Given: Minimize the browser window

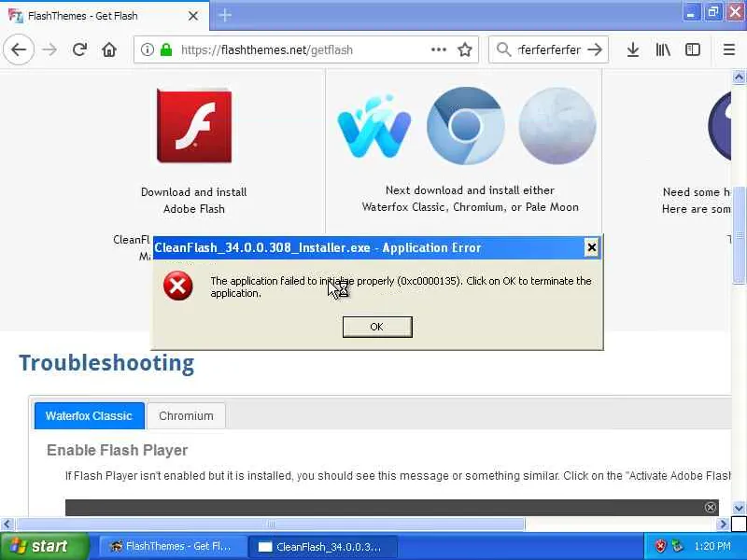Looking at the screenshot, I should (690, 12).
